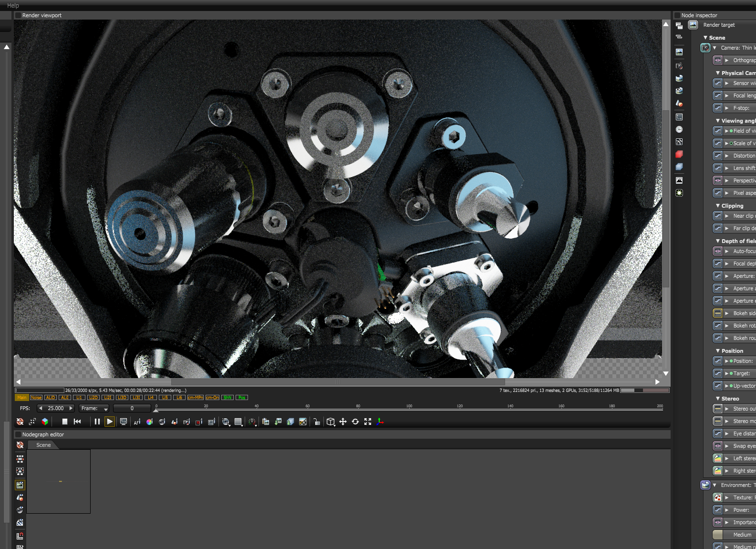Click the copy render to clipboard icon

(x=266, y=422)
